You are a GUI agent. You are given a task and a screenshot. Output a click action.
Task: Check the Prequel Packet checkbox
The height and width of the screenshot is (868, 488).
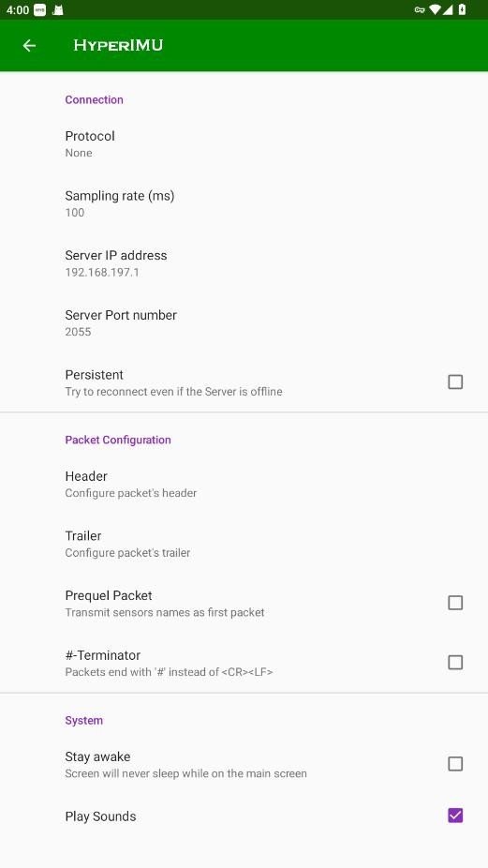455,603
